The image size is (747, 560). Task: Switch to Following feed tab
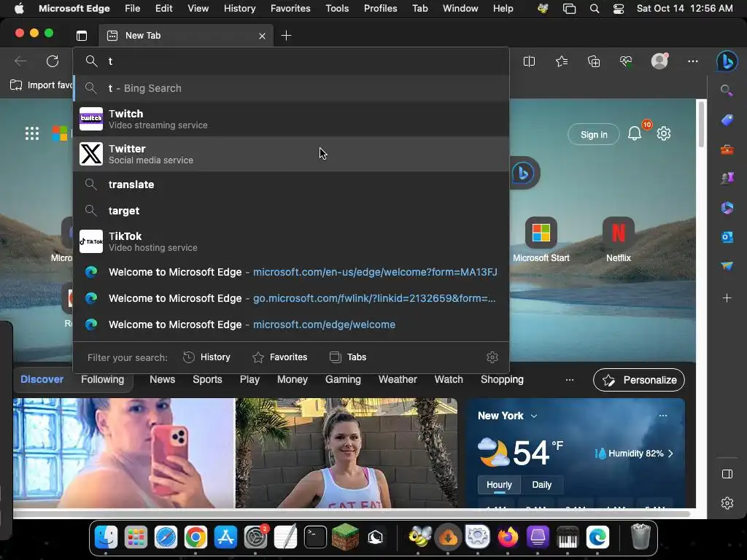pyautogui.click(x=102, y=379)
